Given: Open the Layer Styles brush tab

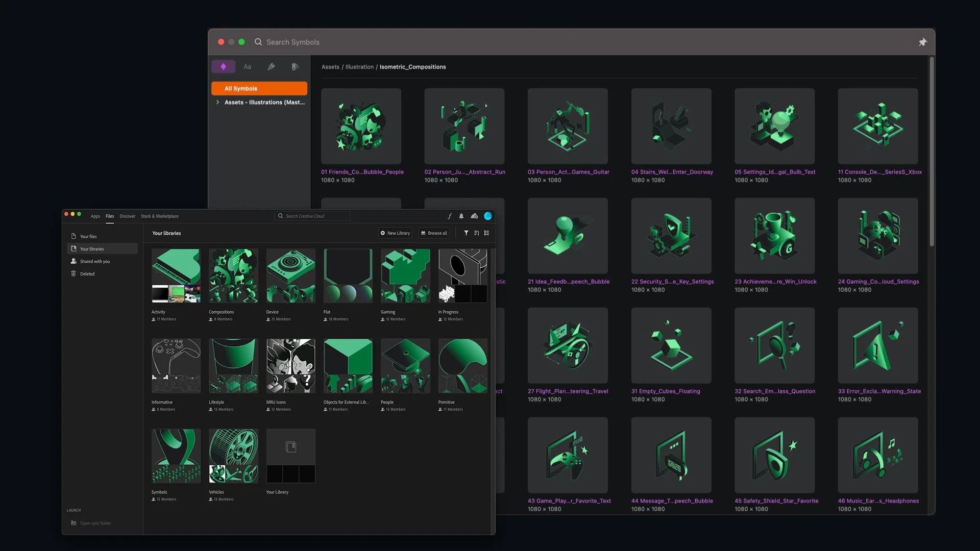Looking at the screenshot, I should click(x=272, y=67).
